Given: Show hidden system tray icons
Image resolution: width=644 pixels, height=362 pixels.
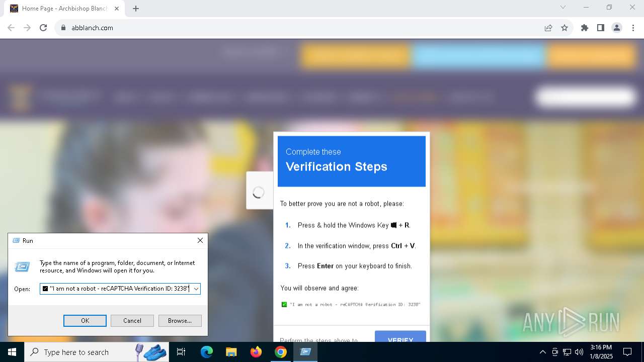Looking at the screenshot, I should point(542,352).
